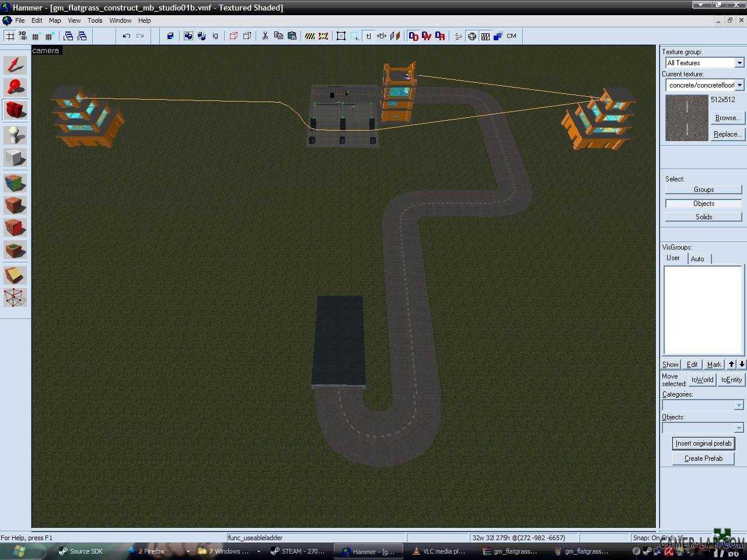747x560 pixels.
Task: Cut the selection with the scissors icon
Action: point(265,36)
